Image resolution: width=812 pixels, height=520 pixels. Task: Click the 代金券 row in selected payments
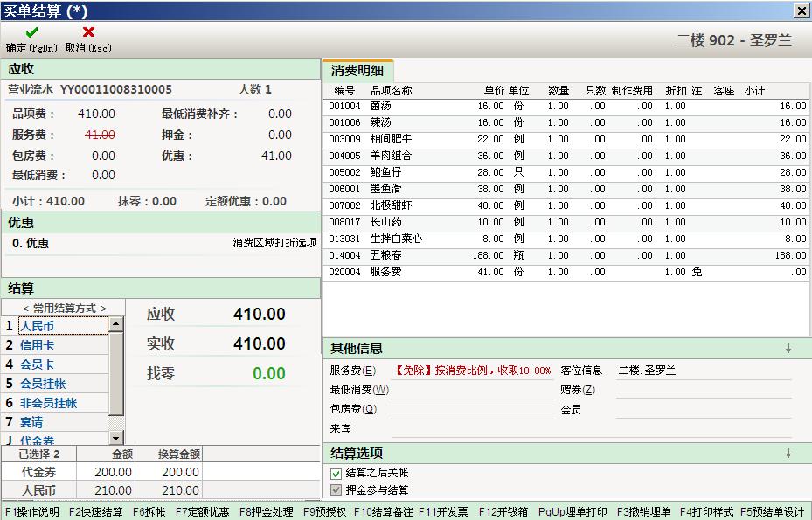[x=39, y=472]
